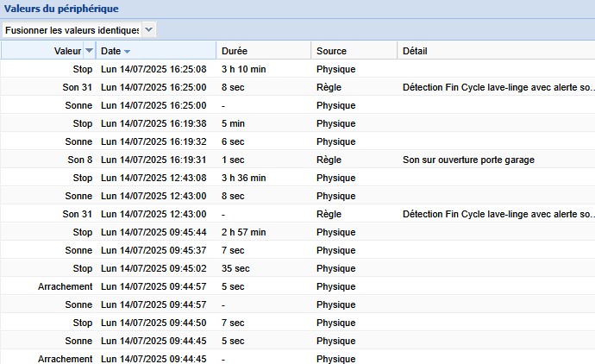595x364 pixels.
Task: Click Arrachement value at 09:44:45
Action: click(x=66, y=359)
